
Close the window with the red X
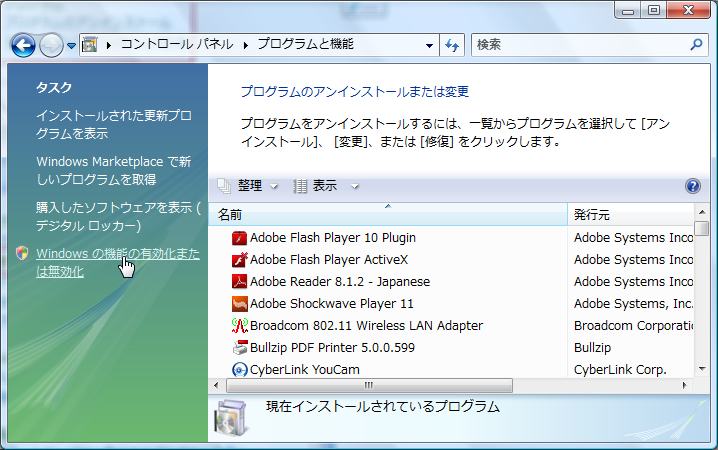688,11
